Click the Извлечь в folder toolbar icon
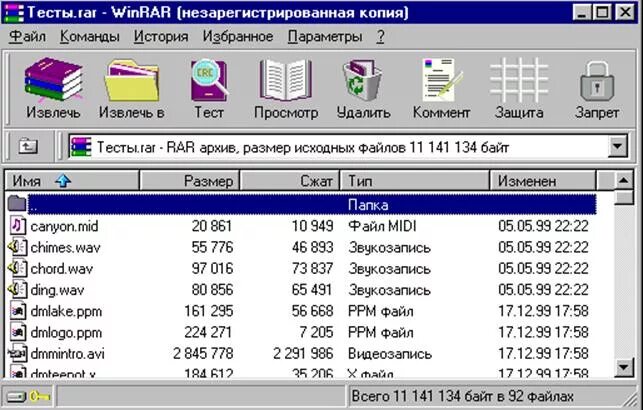Viewport: 643px width, 410px height. point(132,80)
